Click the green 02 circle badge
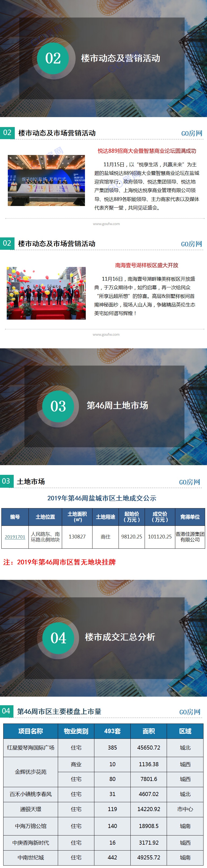 click(53, 58)
